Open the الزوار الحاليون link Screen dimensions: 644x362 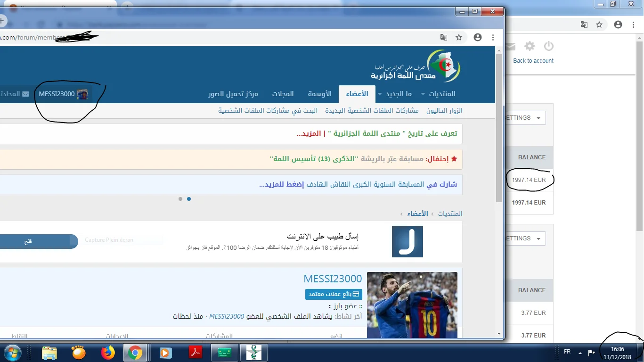tap(444, 110)
